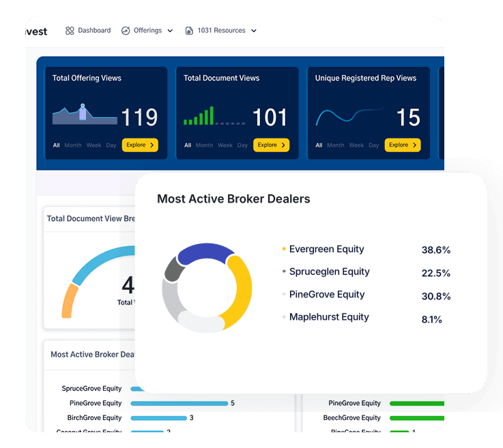Open the Dashboard menu item
This screenshot has width=503, height=448.
point(94,31)
